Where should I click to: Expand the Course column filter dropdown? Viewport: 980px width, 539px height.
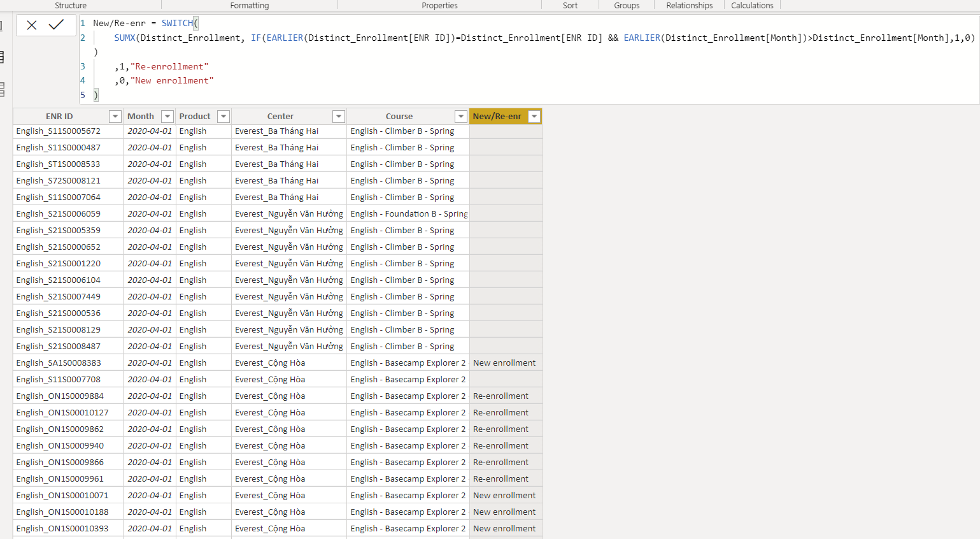click(x=461, y=117)
